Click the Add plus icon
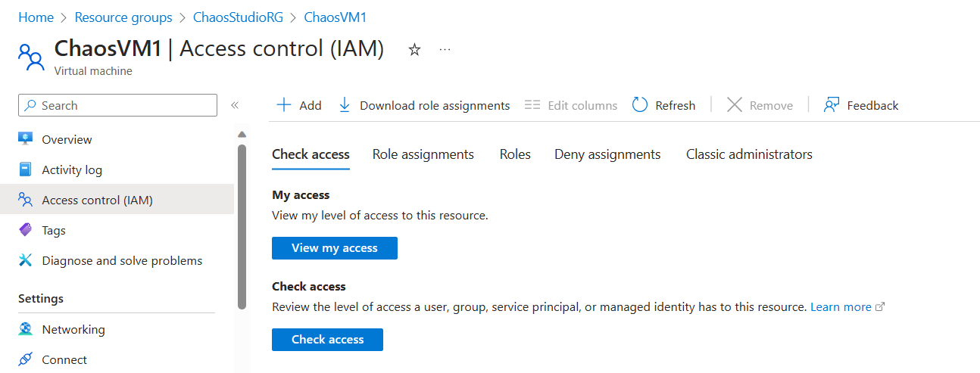 pyautogui.click(x=284, y=105)
